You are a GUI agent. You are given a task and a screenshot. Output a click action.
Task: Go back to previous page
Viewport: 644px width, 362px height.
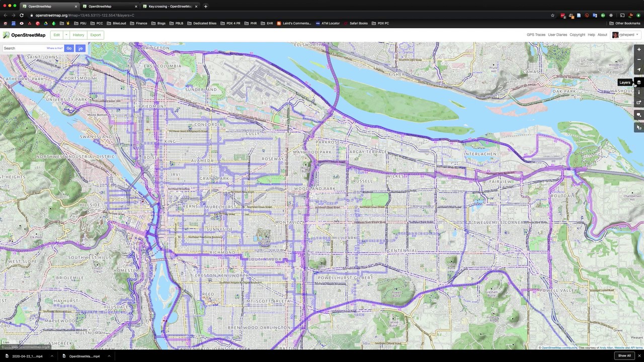coord(6,15)
